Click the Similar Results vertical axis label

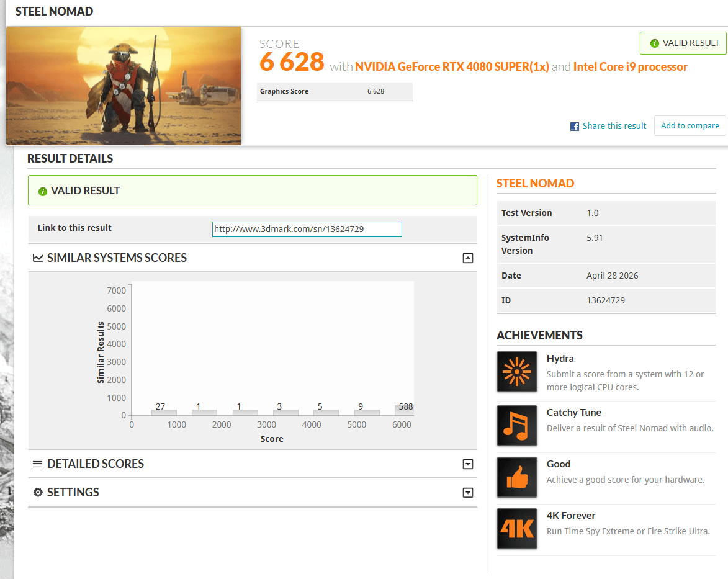(101, 352)
